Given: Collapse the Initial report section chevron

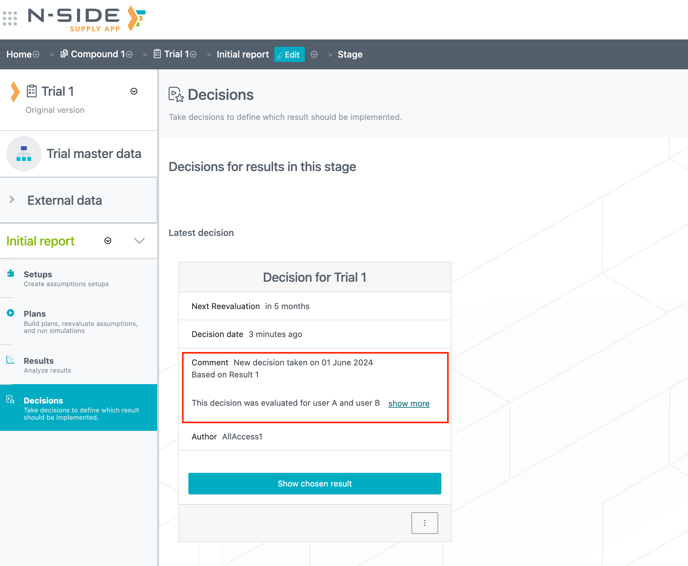Looking at the screenshot, I should [x=139, y=241].
